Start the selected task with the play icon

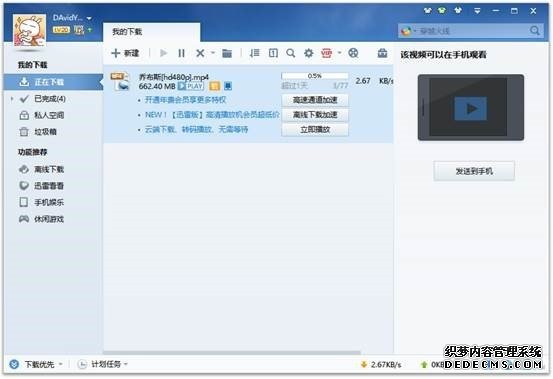click(163, 53)
